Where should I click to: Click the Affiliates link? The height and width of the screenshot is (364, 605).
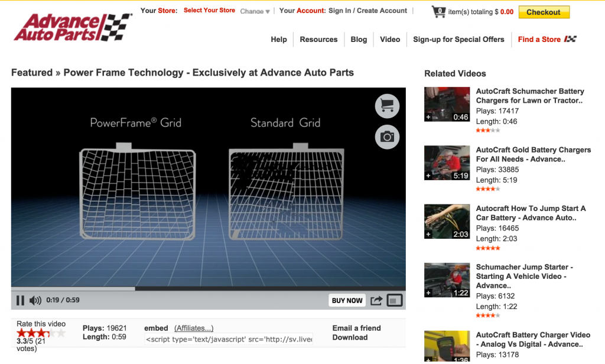pos(194,328)
